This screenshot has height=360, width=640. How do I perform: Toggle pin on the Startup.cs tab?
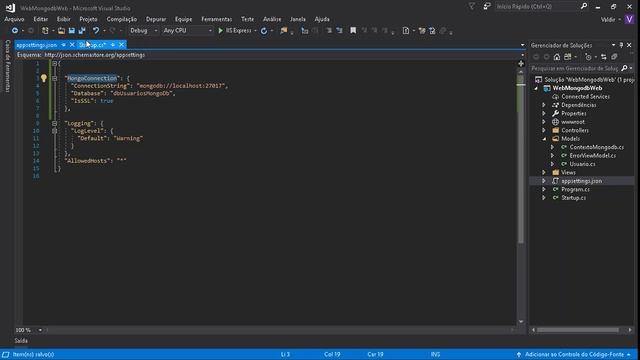(x=113, y=44)
